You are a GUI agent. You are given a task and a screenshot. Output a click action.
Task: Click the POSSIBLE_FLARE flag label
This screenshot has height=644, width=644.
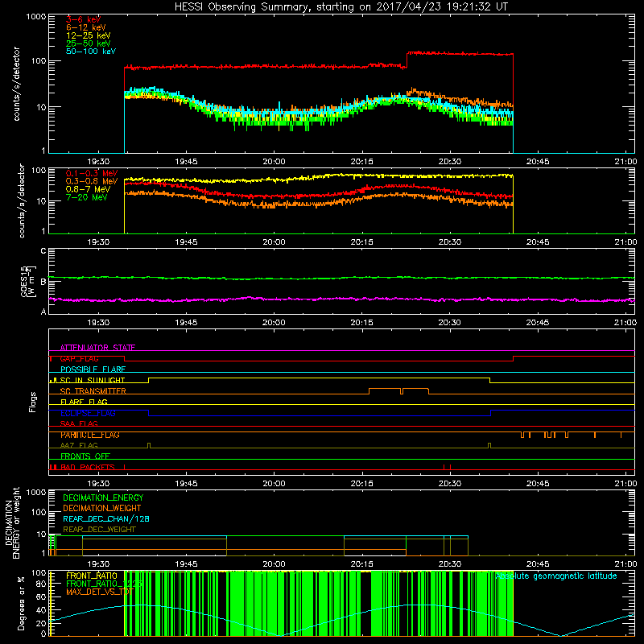[93, 369]
